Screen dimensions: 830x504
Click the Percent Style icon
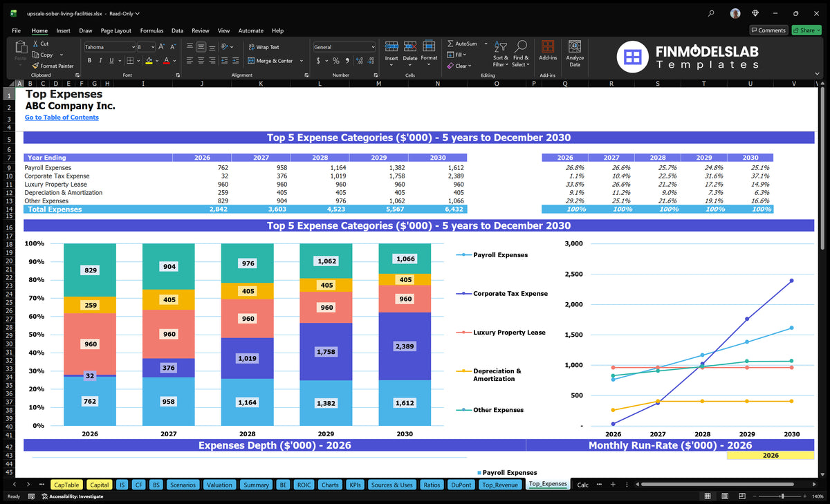336,61
